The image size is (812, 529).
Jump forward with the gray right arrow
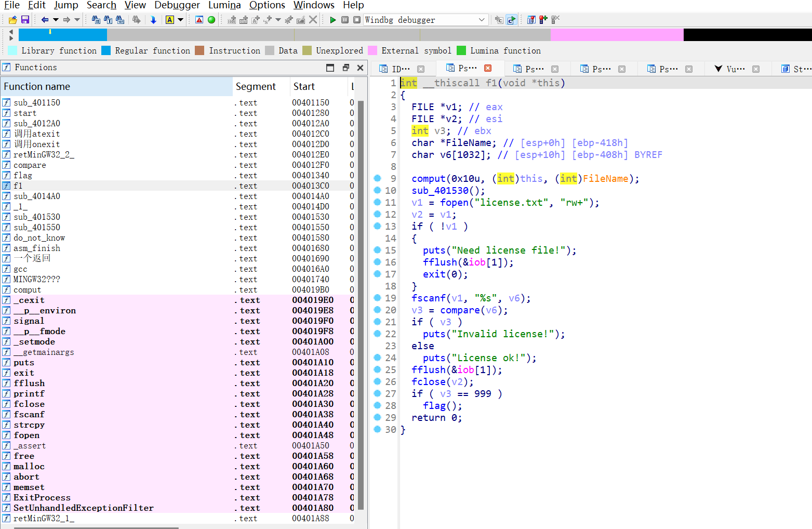[x=66, y=20]
